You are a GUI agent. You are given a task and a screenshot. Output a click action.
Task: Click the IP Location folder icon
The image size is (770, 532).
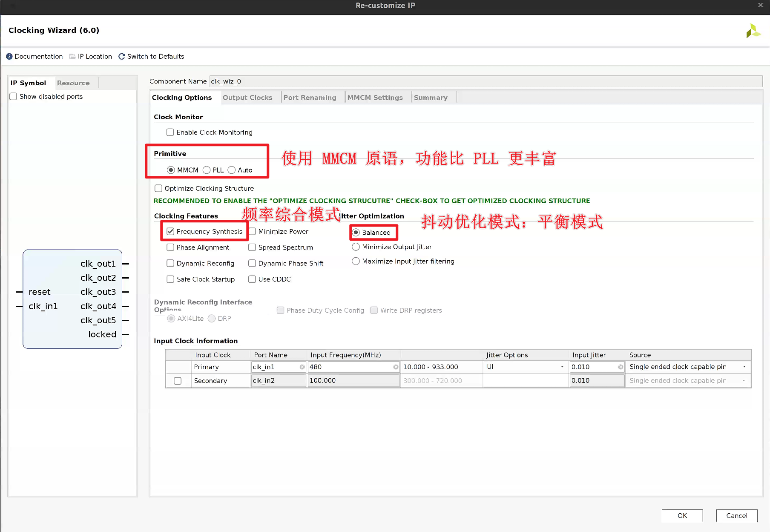click(72, 57)
